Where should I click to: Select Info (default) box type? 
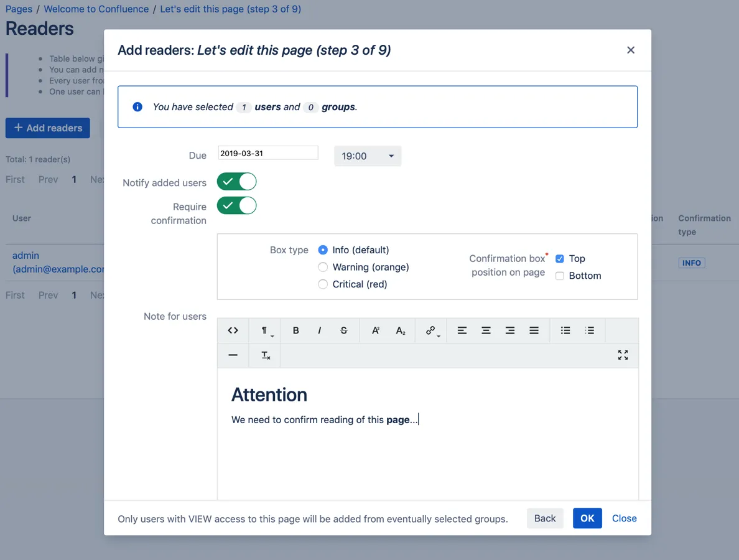323,250
